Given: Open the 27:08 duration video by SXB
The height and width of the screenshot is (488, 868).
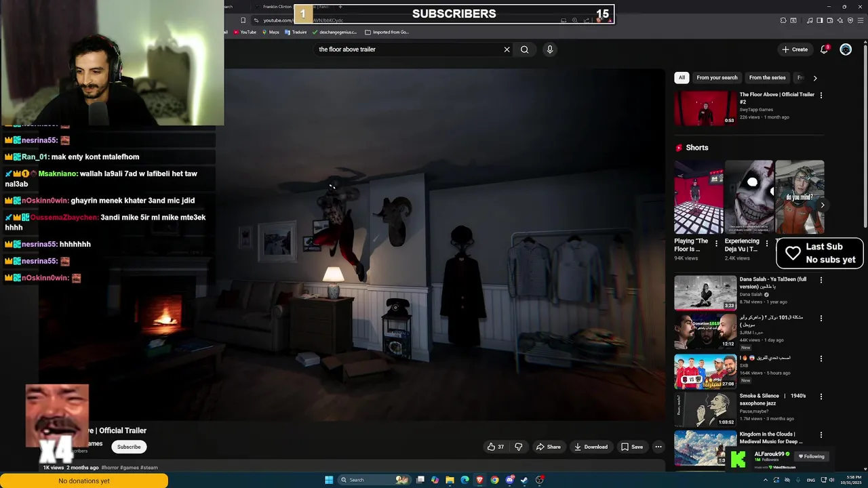Looking at the screenshot, I should (x=705, y=371).
